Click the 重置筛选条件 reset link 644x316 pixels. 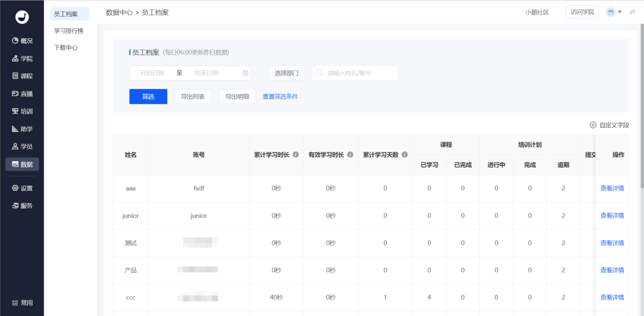point(280,96)
